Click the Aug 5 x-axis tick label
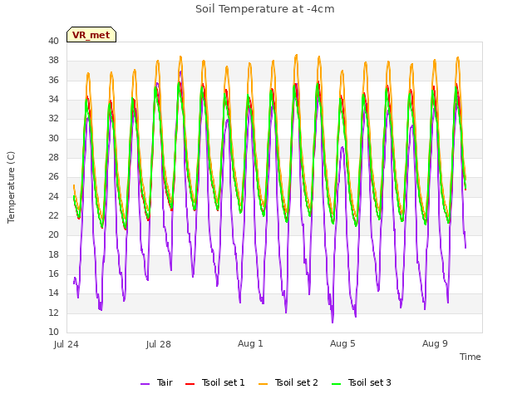Screen dimensions: 532x399 (x=342, y=343)
